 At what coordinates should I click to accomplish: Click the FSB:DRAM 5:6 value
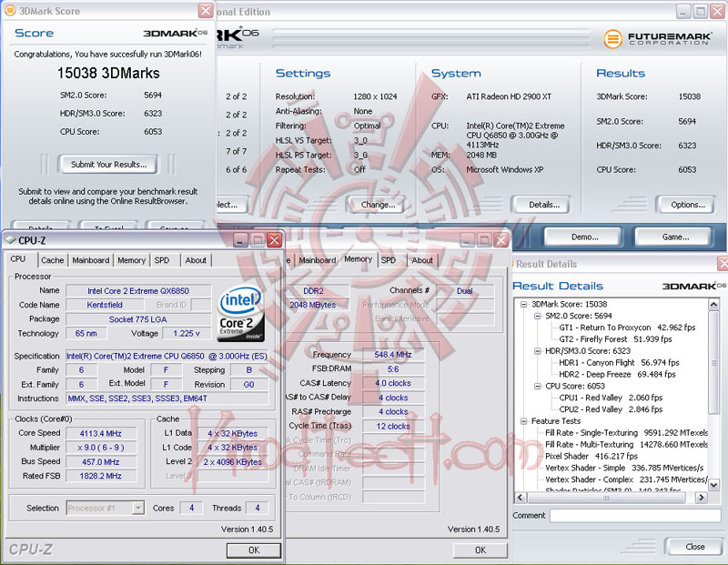[x=393, y=369]
